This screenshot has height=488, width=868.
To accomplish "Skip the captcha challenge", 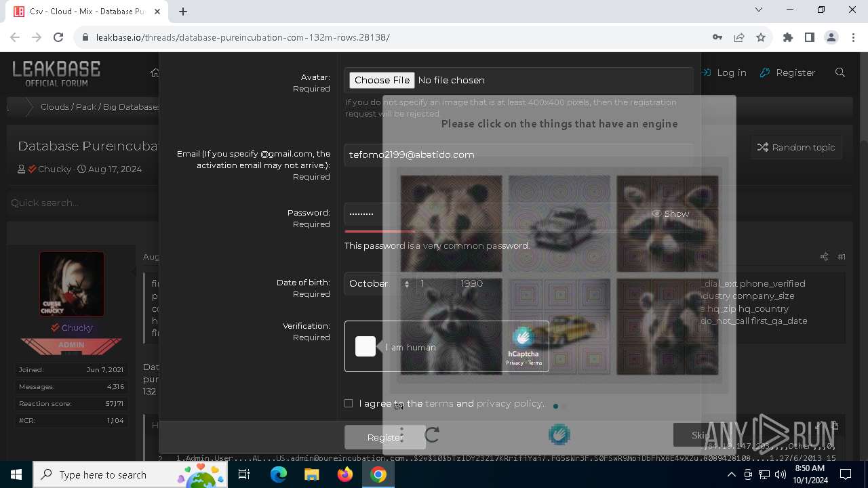I will [700, 435].
